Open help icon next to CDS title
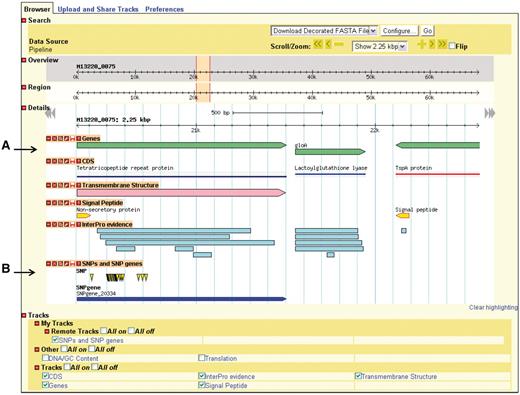This screenshot has height=395, width=520. point(78,161)
